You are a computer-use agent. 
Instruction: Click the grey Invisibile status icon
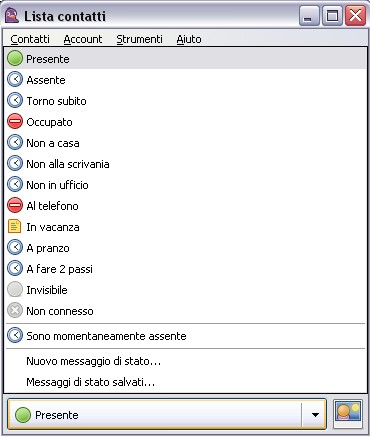[15, 290]
